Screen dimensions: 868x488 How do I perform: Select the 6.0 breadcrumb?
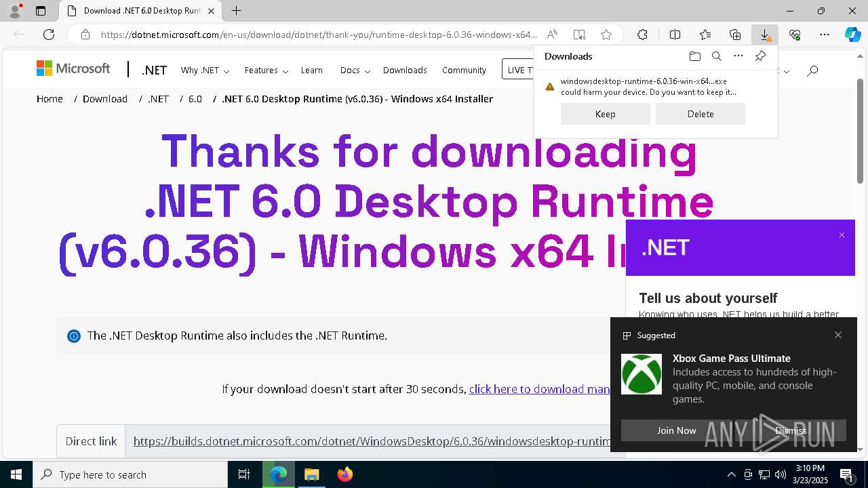pyautogui.click(x=195, y=99)
